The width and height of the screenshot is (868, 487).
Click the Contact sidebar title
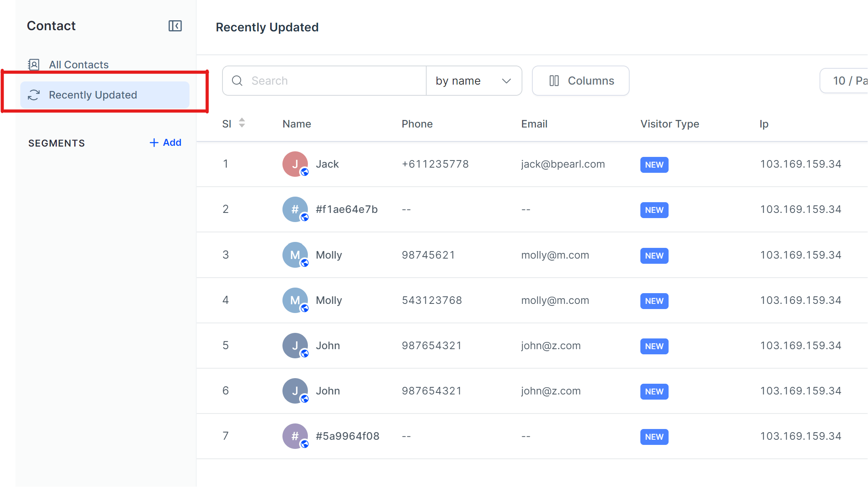pos(51,26)
